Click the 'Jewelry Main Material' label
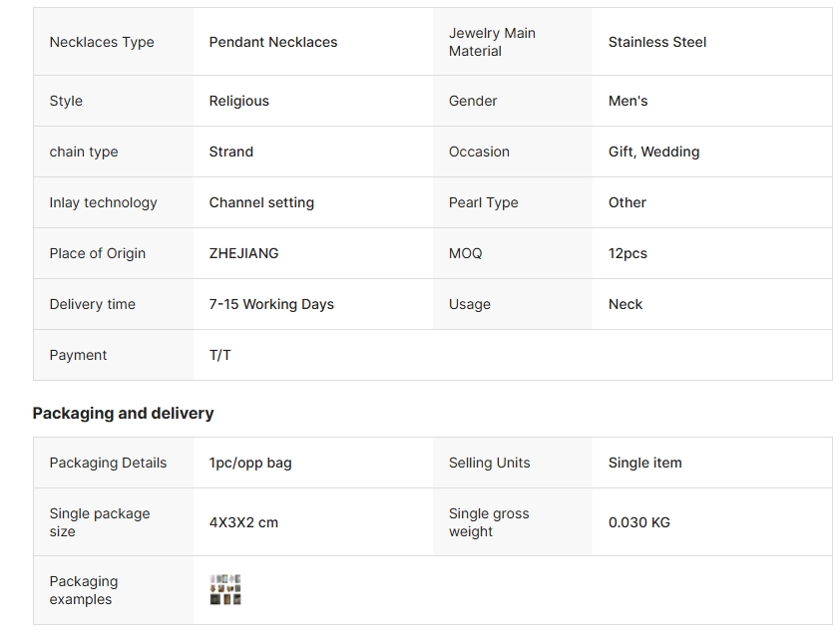This screenshot has height=635, width=840. pos(492,42)
